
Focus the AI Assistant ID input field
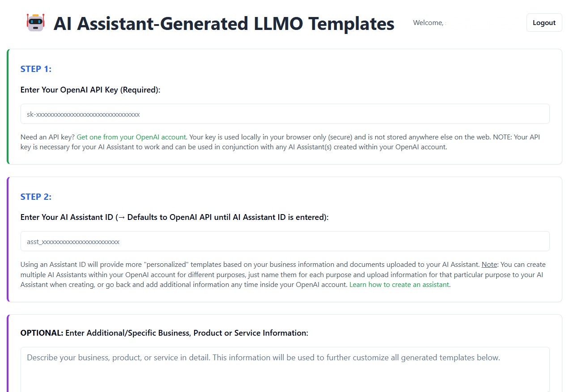point(285,241)
